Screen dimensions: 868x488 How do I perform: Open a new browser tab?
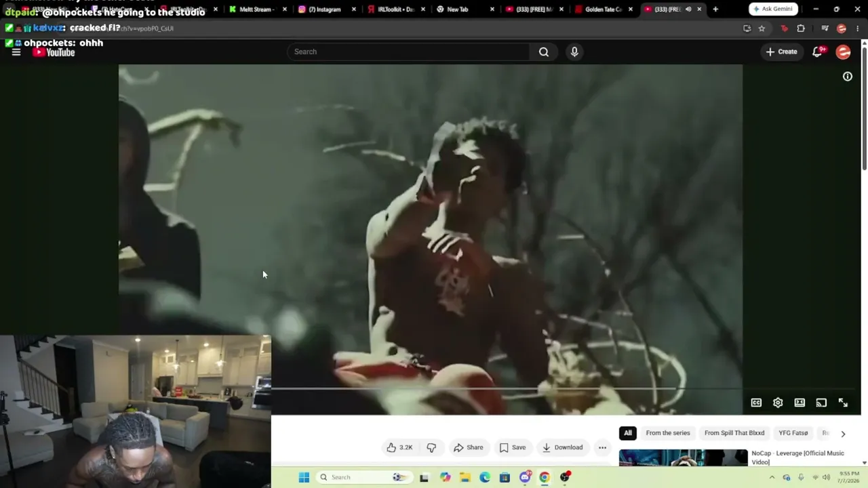click(715, 9)
